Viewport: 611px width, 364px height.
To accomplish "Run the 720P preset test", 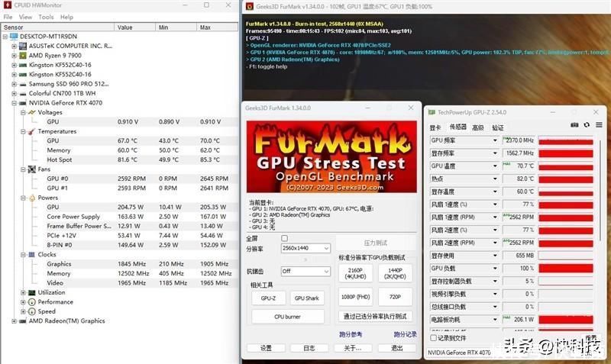I will click(x=395, y=297).
